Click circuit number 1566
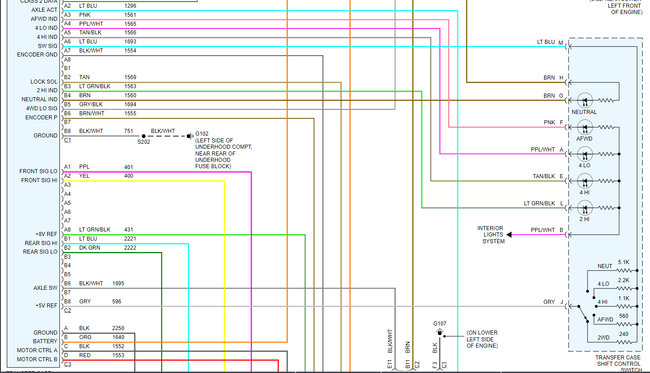 click(x=130, y=33)
